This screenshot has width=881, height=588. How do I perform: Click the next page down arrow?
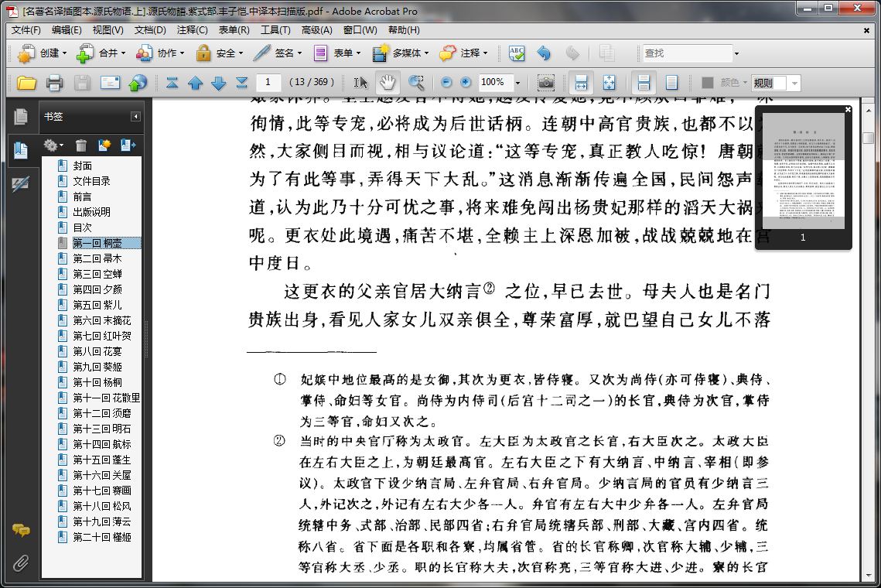[x=219, y=84]
